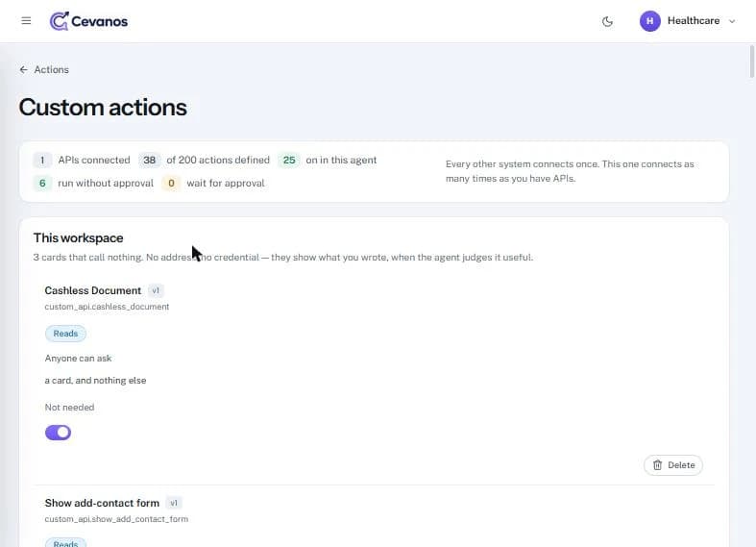Click the Not needed label
Viewport: 756px width, 547px height.
pos(69,408)
